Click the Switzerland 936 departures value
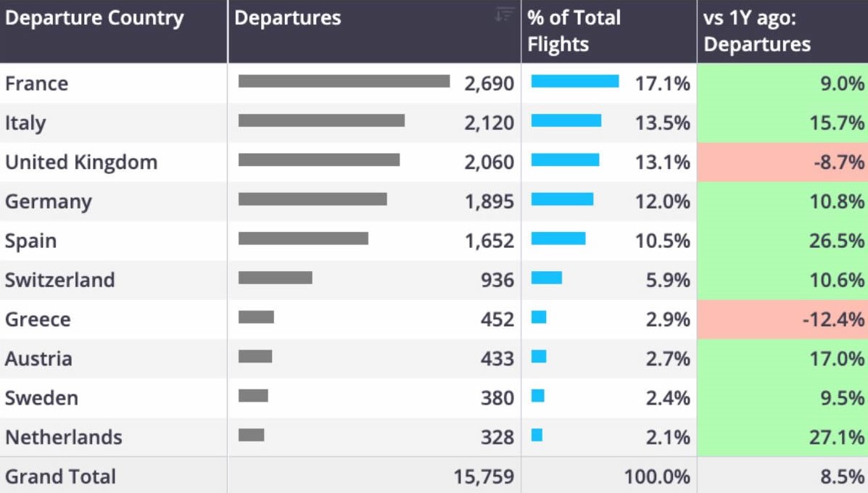Image resolution: width=868 pixels, height=493 pixels. pyautogui.click(x=497, y=280)
